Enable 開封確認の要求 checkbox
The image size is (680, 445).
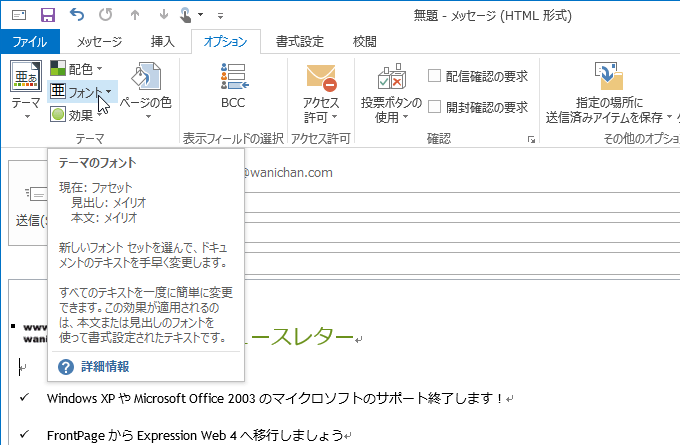pos(434,106)
